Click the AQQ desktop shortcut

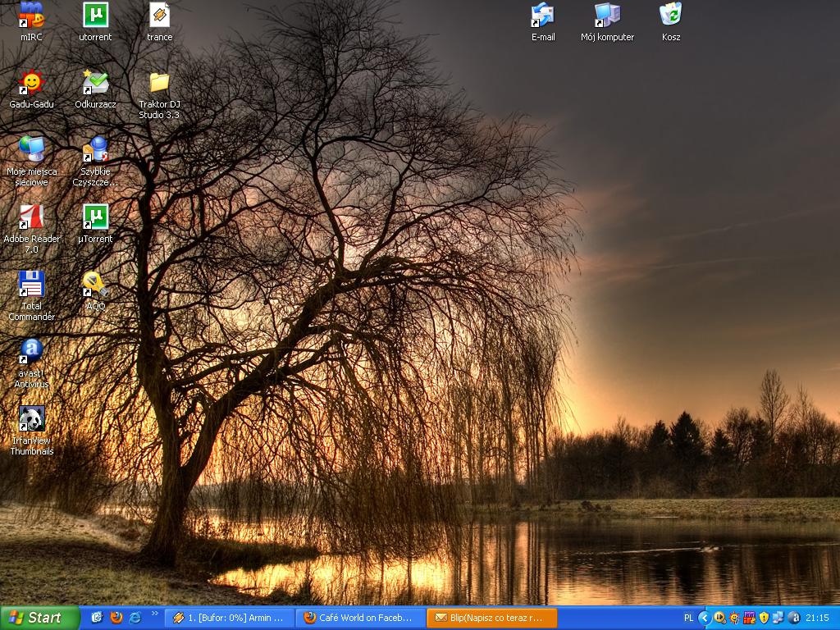[x=95, y=284]
